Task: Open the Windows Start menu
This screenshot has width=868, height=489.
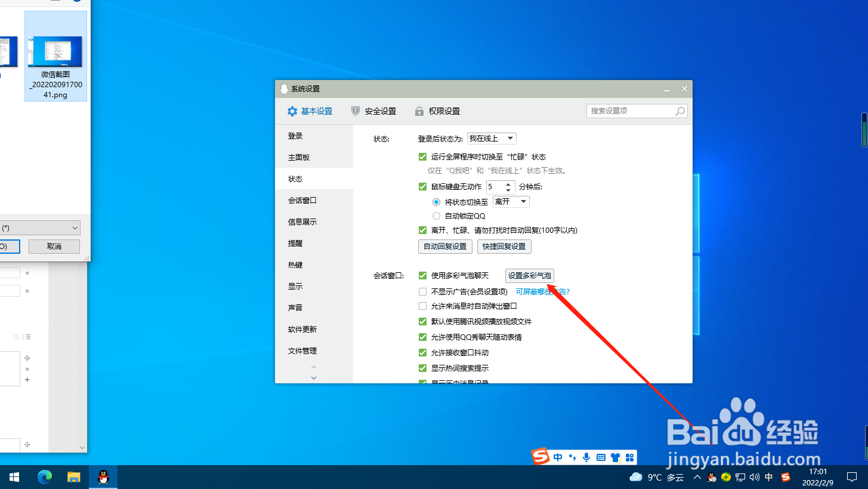Action: [14, 477]
